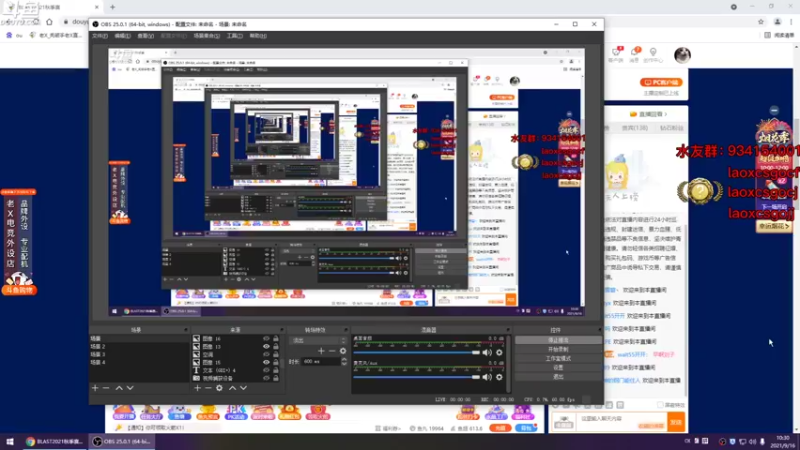This screenshot has height=450, width=800.
Task: Check the 屏蔽特效 checkbox in chat
Action: click(660, 405)
